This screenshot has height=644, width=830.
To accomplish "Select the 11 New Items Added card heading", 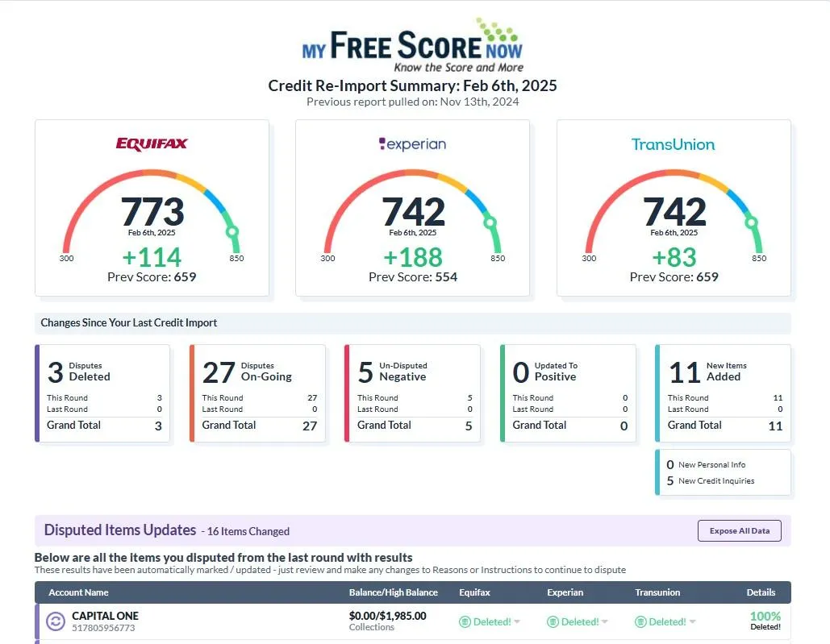I will pos(707,372).
